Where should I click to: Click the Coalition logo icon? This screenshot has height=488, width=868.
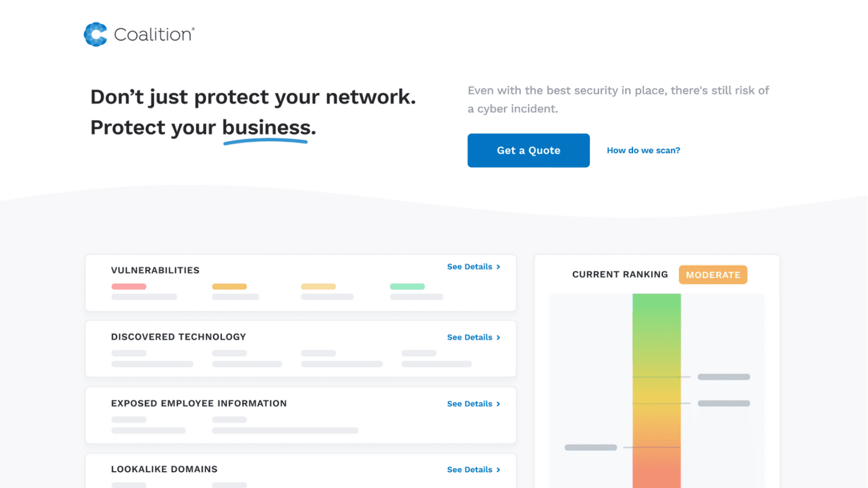click(95, 34)
